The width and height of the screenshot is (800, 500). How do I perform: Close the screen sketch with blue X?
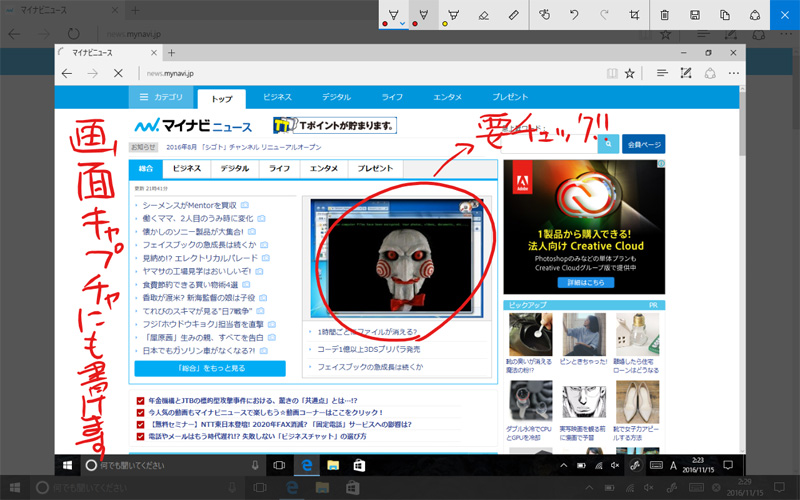pos(785,15)
